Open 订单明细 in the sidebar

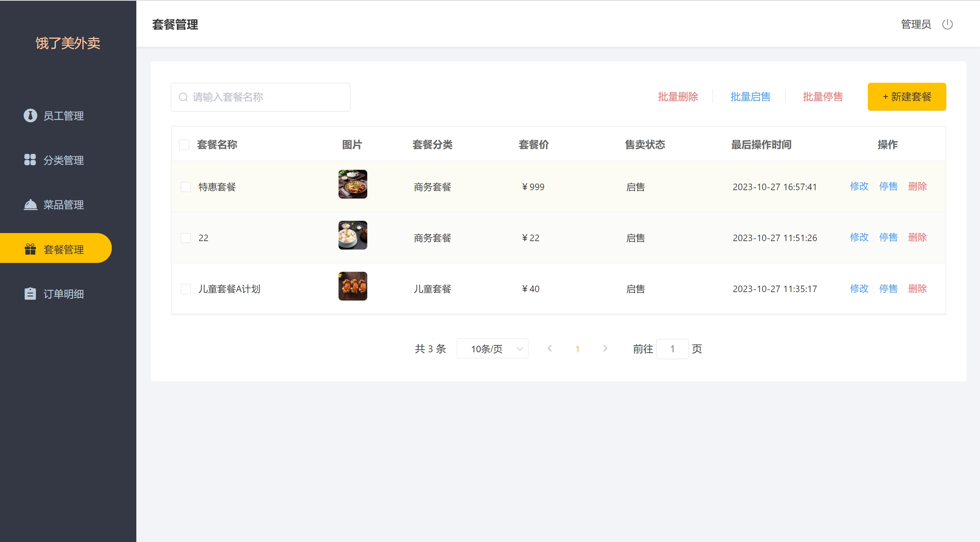point(64,294)
